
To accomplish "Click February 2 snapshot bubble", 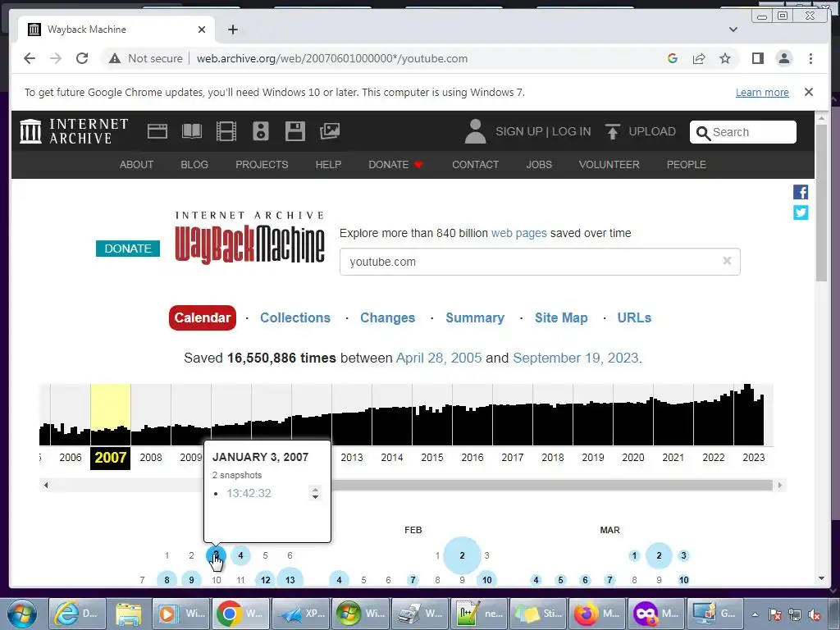I will (x=462, y=555).
